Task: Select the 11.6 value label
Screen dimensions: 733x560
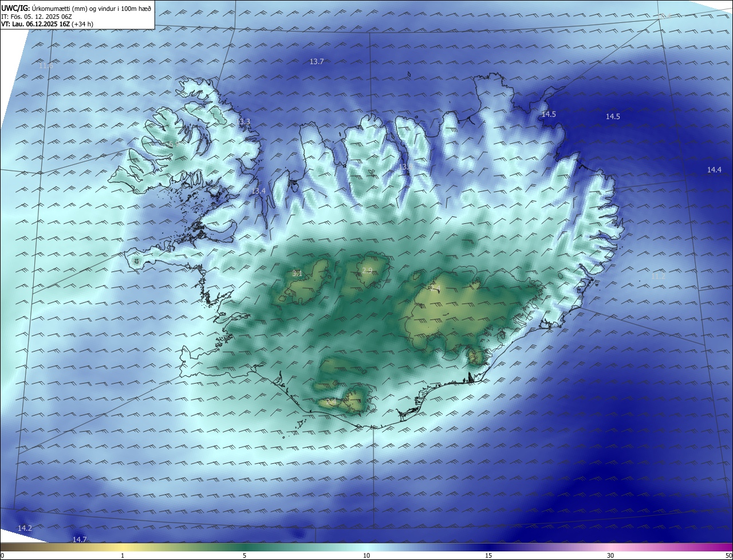Action: coord(46,65)
